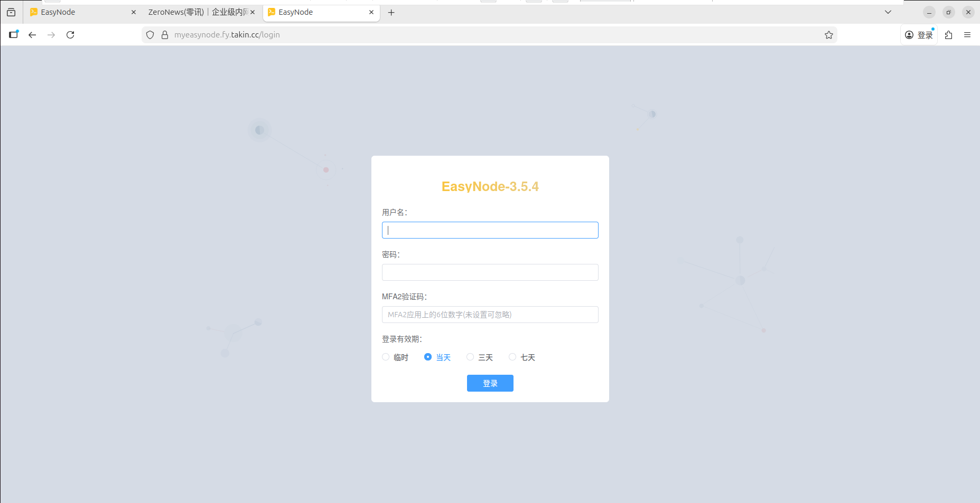The width and height of the screenshot is (980, 503).
Task: Select the 临时 login validity option
Action: tap(386, 357)
